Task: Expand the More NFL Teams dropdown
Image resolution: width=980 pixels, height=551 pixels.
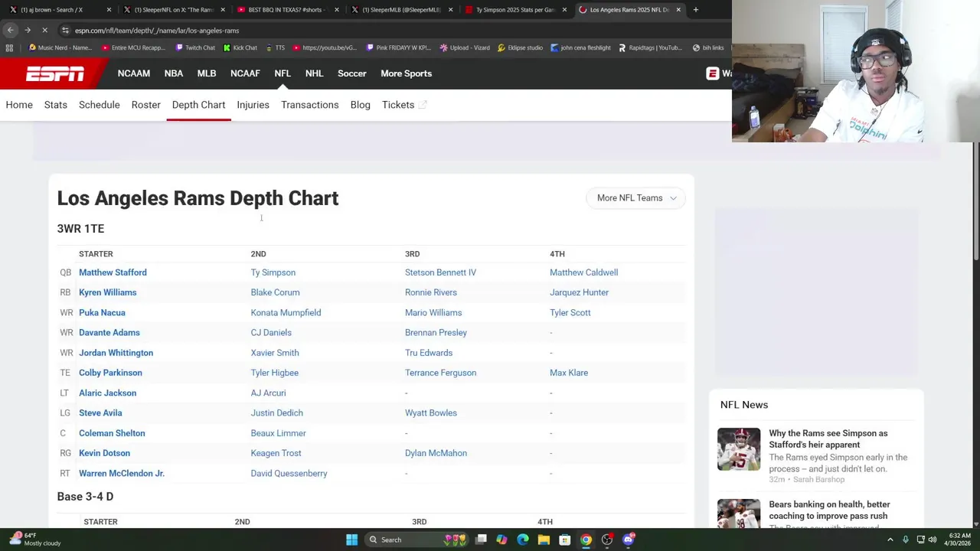Action: point(636,197)
